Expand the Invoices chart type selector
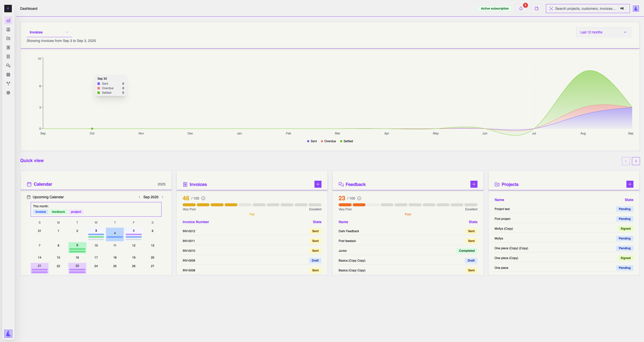The image size is (644, 342). click(49, 32)
